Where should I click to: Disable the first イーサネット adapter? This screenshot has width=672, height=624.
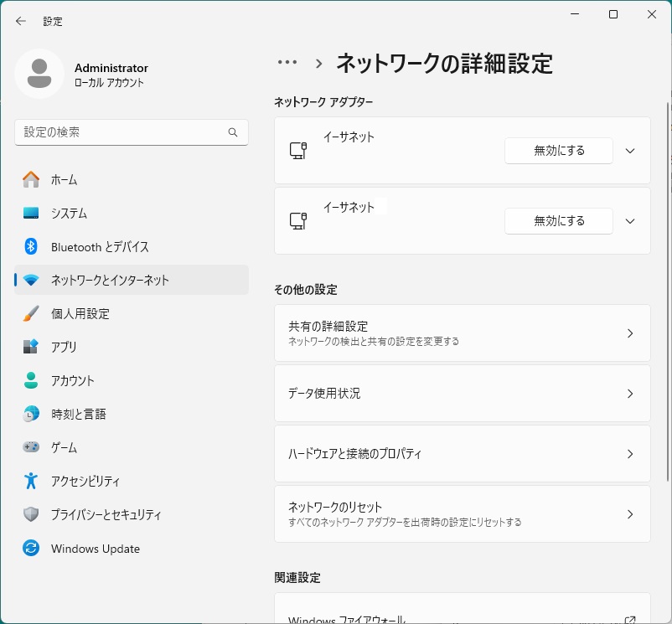click(559, 151)
